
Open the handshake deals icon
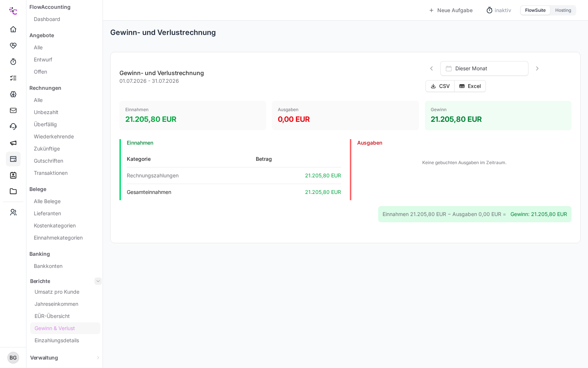(x=13, y=45)
